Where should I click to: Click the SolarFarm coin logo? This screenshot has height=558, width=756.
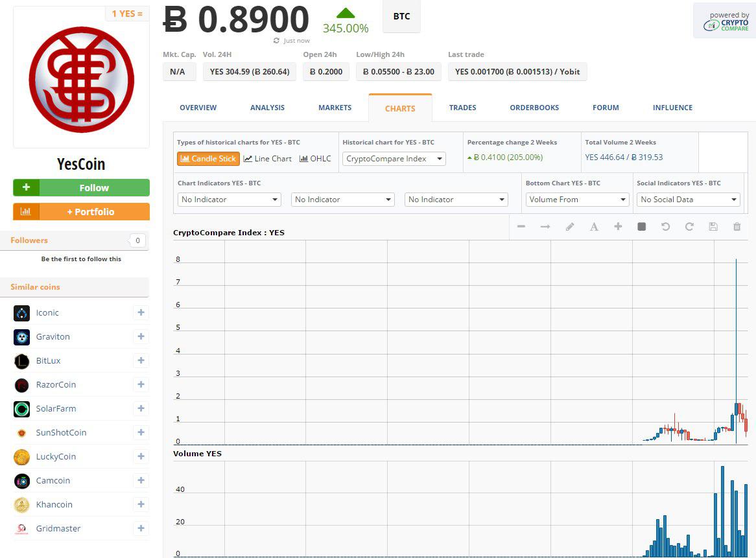click(x=21, y=409)
